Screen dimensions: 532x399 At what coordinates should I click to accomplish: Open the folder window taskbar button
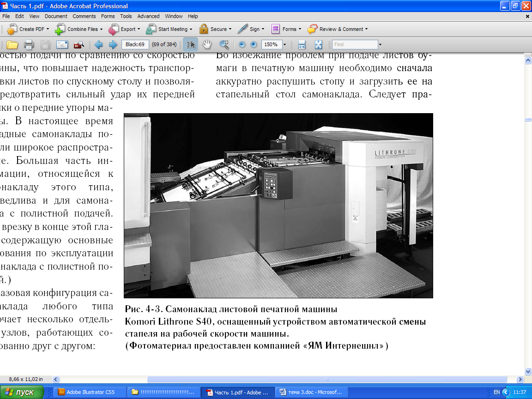pos(164,392)
